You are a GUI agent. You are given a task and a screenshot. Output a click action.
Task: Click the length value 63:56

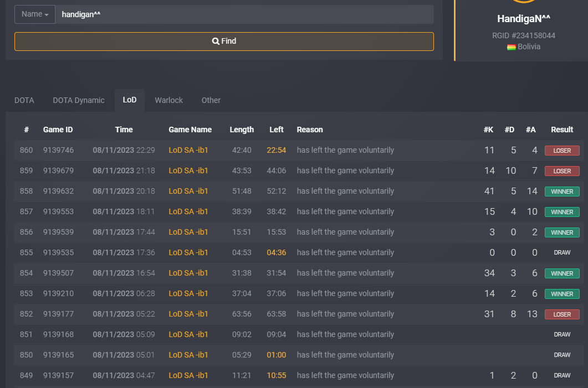coord(242,314)
